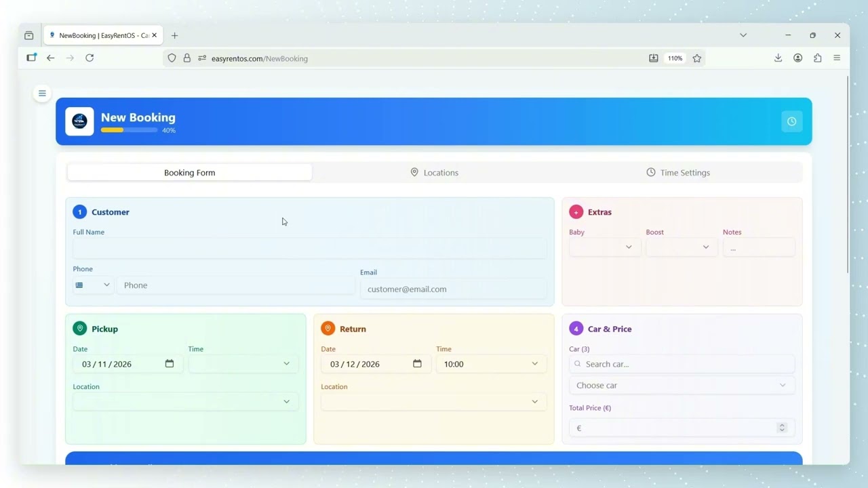
Task: Bookmark this page with the star icon
Action: pos(696,58)
